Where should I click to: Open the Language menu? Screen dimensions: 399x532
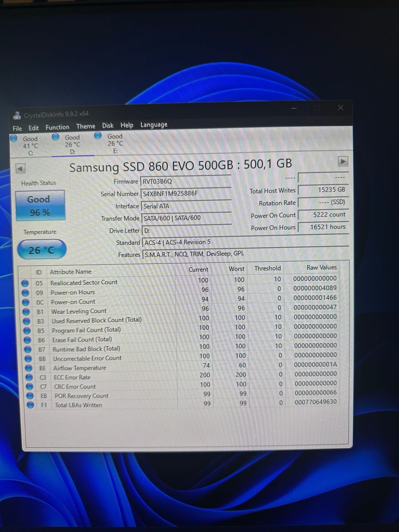154,125
